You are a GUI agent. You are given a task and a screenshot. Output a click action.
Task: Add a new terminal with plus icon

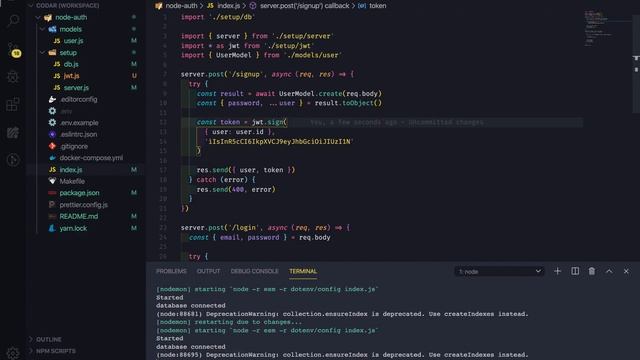pos(557,271)
